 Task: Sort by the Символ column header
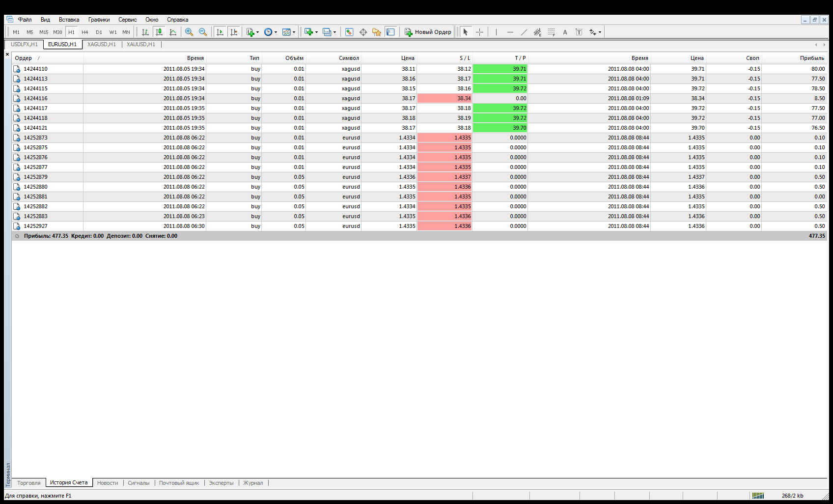333,58
